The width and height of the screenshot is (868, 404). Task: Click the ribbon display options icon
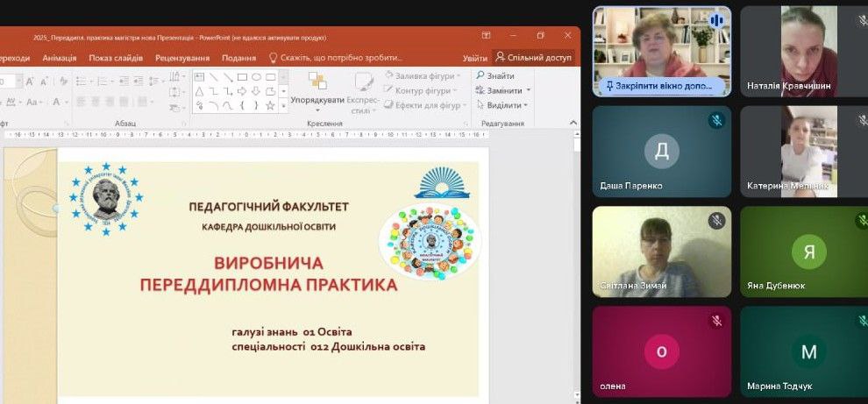click(487, 36)
